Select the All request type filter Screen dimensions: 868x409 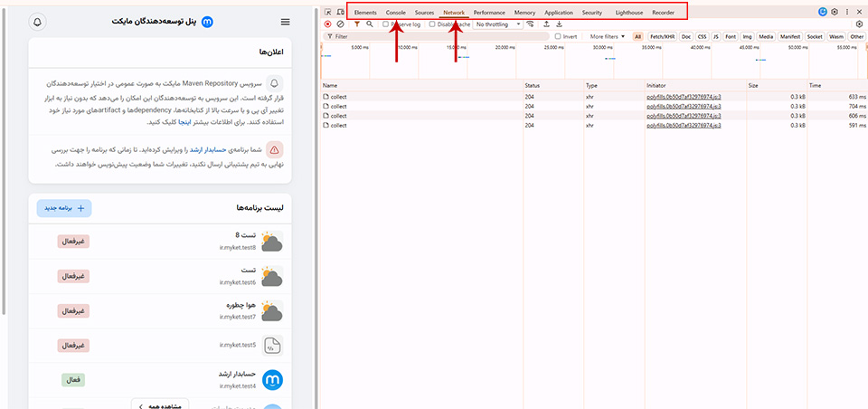click(638, 36)
